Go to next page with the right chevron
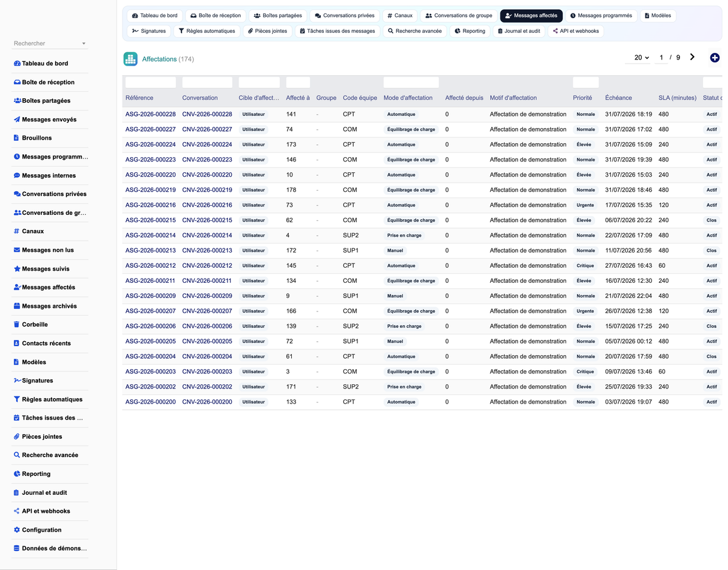The height and width of the screenshot is (570, 728). 692,57
